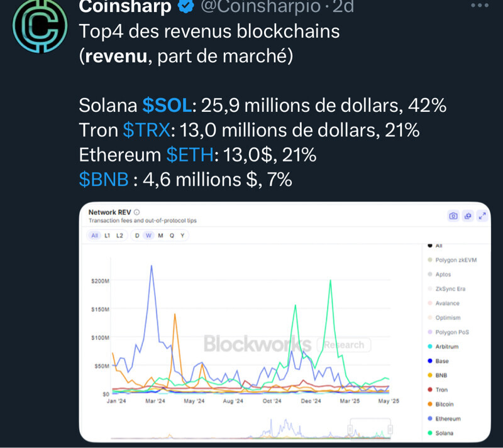The width and height of the screenshot is (503, 448).
Task: Open the tweet's three-dot more menu
Action: click(x=480, y=6)
